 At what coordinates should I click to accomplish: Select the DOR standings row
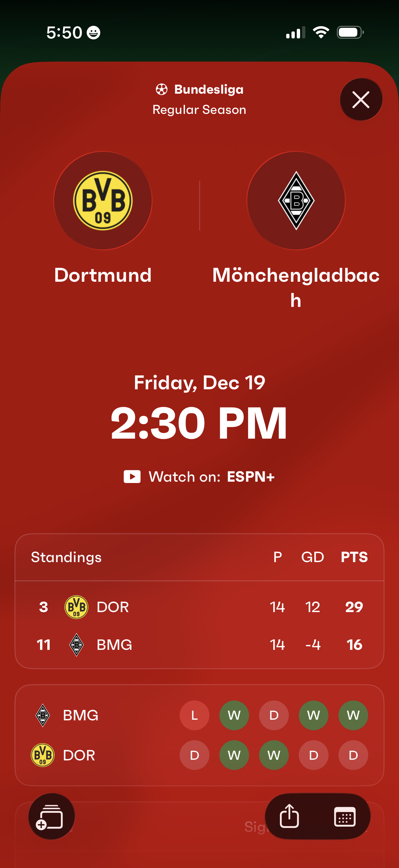coord(199,607)
